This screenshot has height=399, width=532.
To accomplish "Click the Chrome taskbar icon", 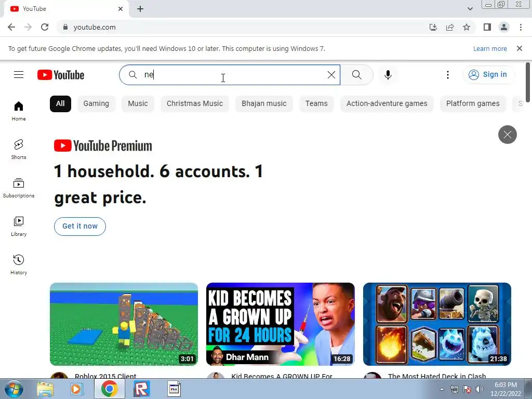I will pos(109,389).
